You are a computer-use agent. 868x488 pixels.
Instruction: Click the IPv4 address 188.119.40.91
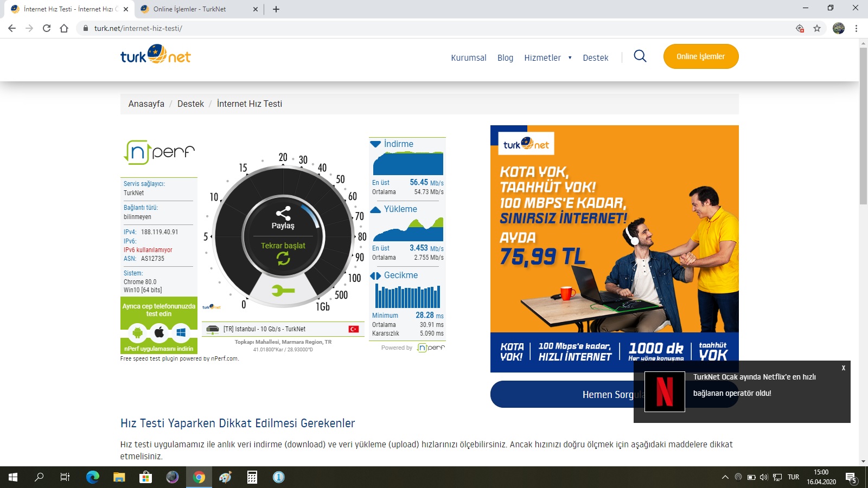pyautogui.click(x=159, y=232)
